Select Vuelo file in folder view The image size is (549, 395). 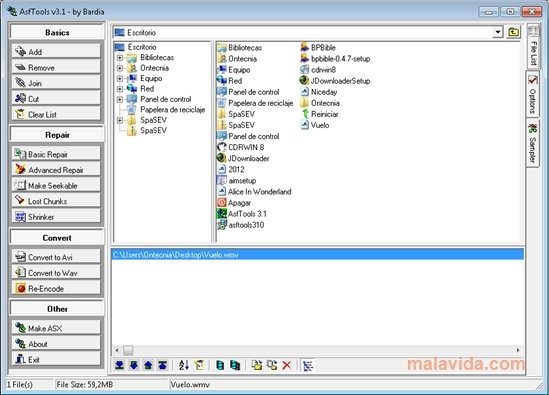point(315,125)
